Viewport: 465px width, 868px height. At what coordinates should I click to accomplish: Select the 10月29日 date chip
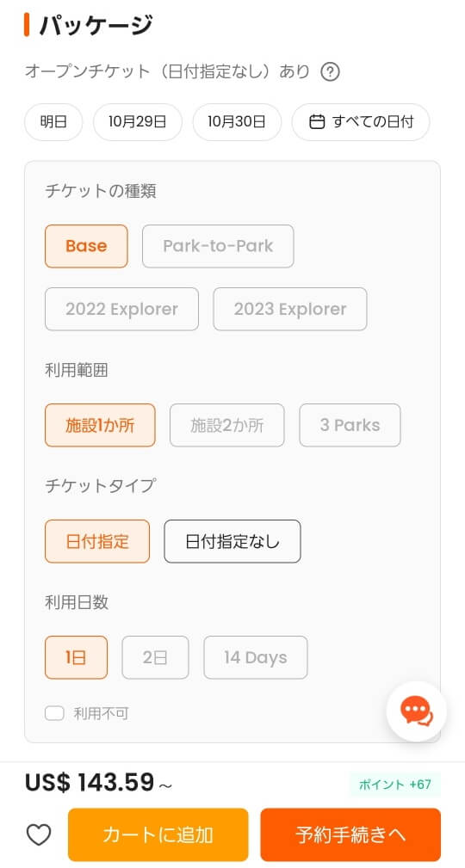tap(138, 122)
